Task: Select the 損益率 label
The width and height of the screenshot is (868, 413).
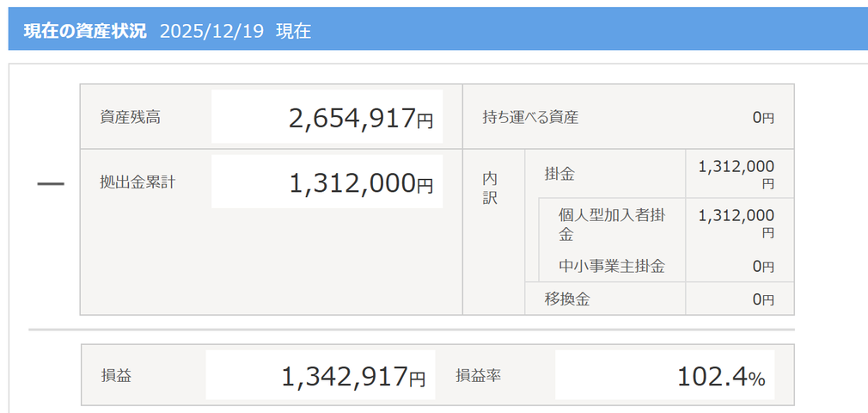Action: [478, 375]
